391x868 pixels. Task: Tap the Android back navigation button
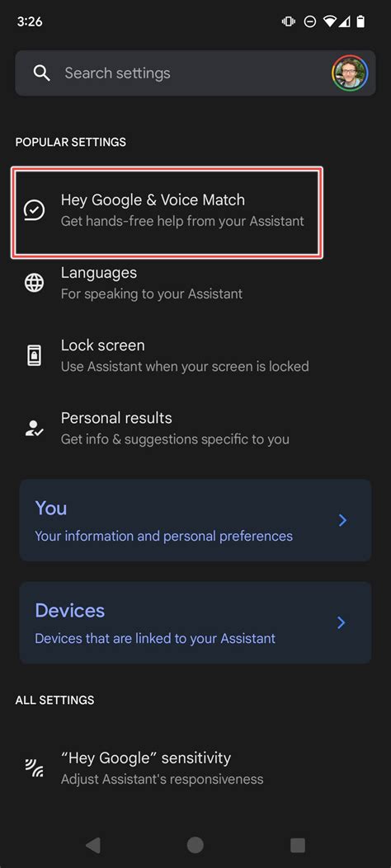(93, 845)
